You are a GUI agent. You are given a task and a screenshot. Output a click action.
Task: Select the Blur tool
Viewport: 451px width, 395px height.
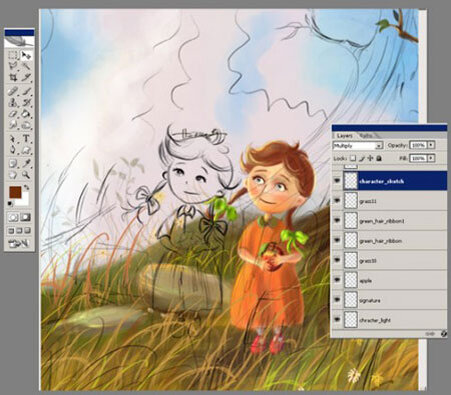(x=13, y=125)
